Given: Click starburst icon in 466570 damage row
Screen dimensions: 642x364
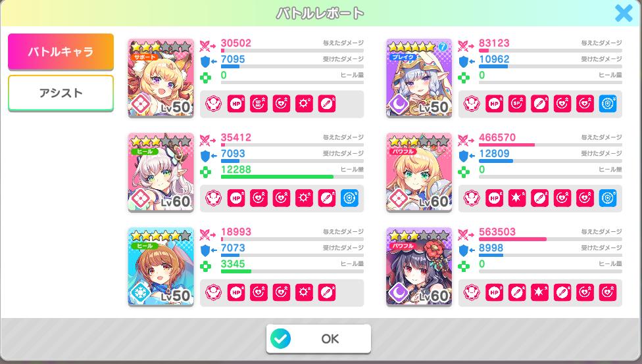Looking at the screenshot, I should tap(517, 198).
